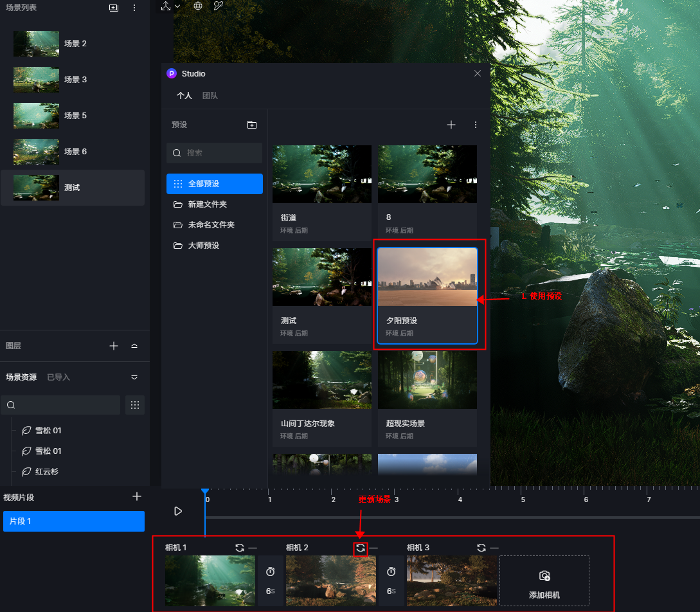
Task: Select 场景 5 in the scene list
Action: [x=73, y=116]
